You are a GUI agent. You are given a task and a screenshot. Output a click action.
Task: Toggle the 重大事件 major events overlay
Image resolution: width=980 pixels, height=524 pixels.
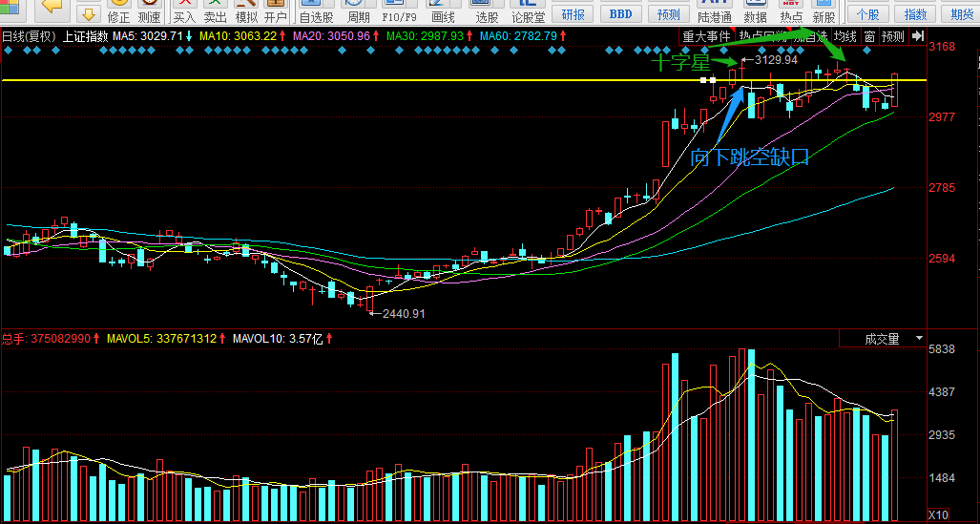point(706,37)
